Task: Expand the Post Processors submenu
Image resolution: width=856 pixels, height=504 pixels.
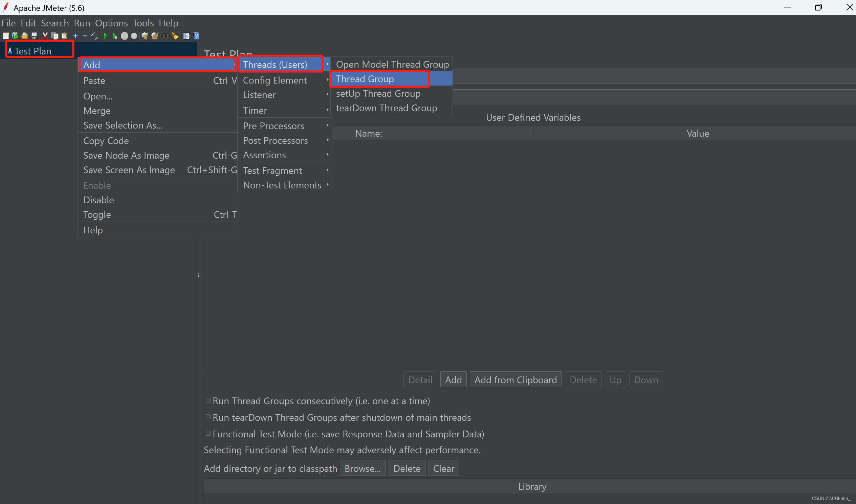Action: click(x=285, y=141)
